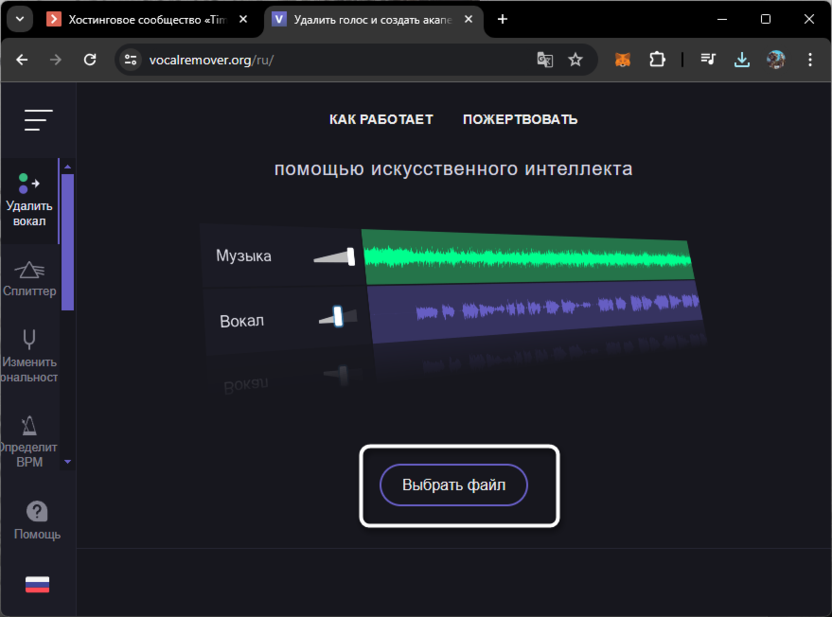Adjust the Музыка volume slider
This screenshot has height=617, width=832.
334,257
